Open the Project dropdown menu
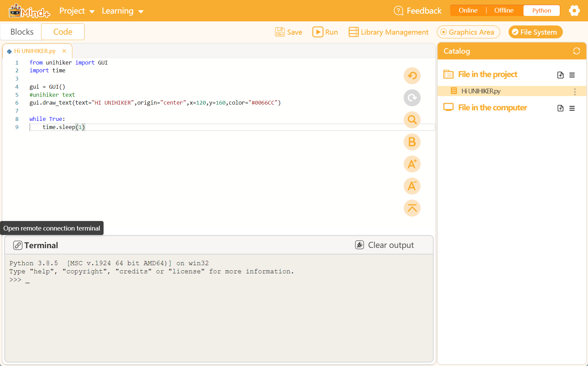The width and height of the screenshot is (588, 366). pyautogui.click(x=77, y=11)
